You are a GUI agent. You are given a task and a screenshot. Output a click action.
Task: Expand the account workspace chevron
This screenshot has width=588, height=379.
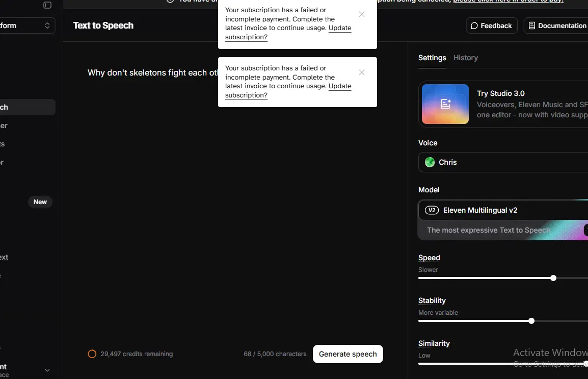click(x=47, y=370)
